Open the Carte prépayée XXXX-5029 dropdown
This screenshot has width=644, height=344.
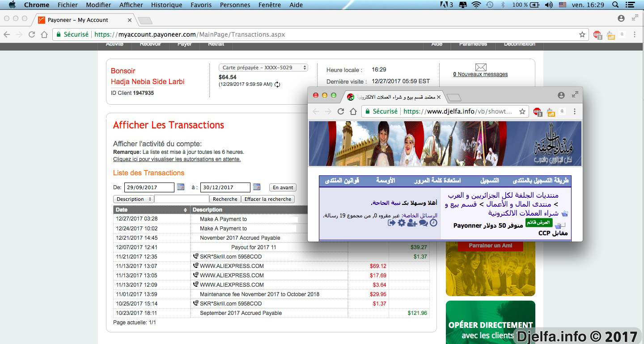[263, 68]
